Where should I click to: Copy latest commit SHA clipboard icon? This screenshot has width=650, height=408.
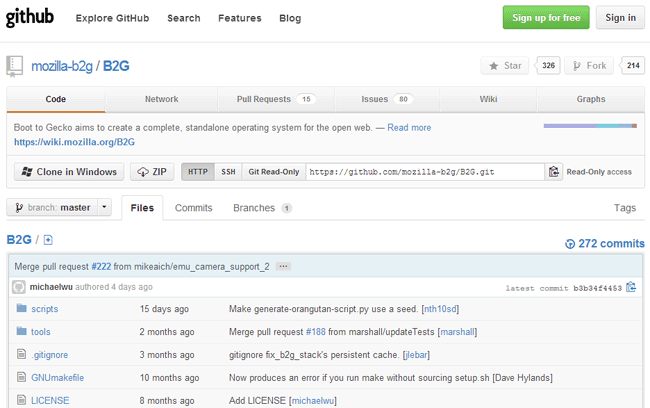[x=631, y=287]
